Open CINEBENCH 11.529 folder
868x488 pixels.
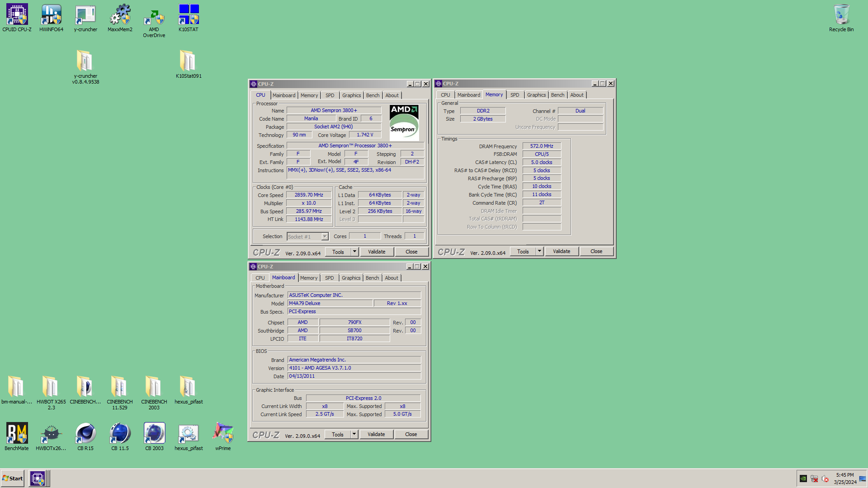120,393
